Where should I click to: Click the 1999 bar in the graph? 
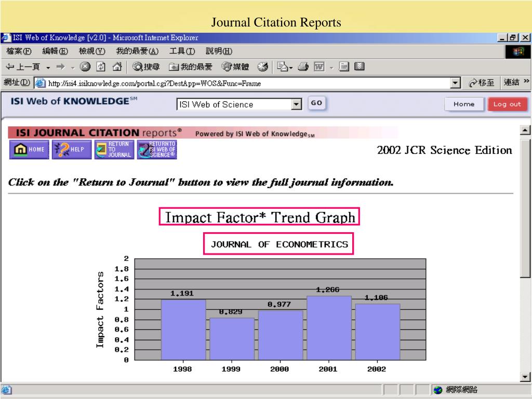pos(232,339)
